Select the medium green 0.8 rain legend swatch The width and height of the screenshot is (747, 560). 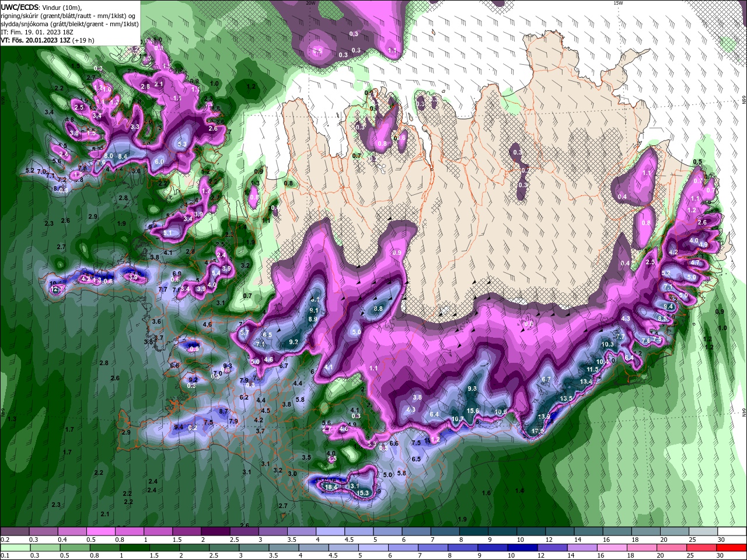click(104, 548)
